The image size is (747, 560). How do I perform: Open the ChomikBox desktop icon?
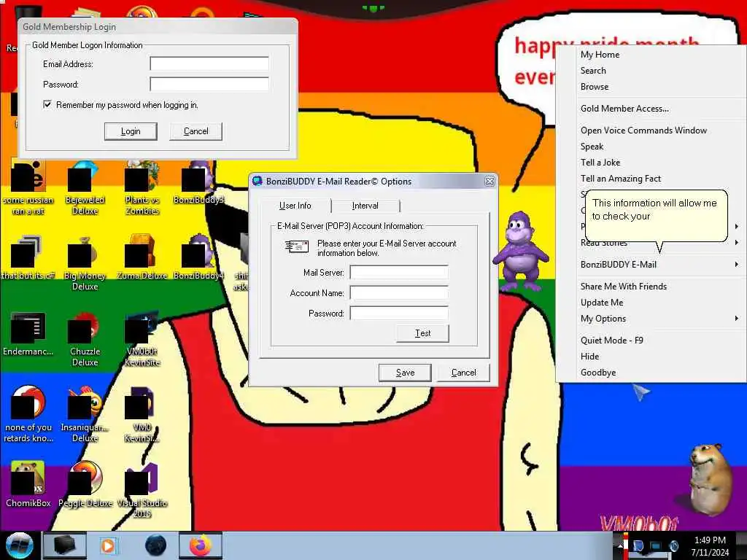[x=28, y=484]
